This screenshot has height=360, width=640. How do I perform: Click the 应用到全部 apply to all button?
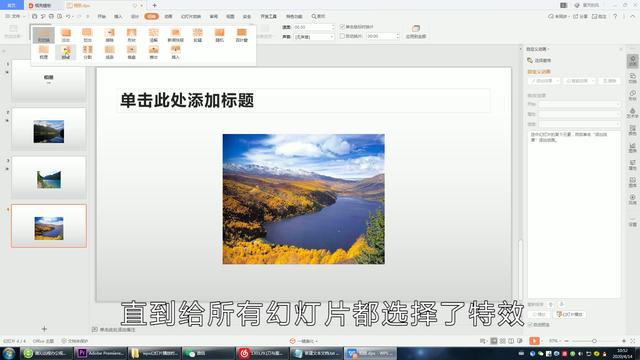416,32
